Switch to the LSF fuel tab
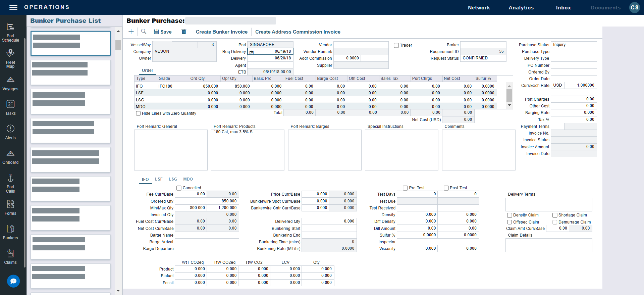644x295 pixels. (x=159, y=179)
